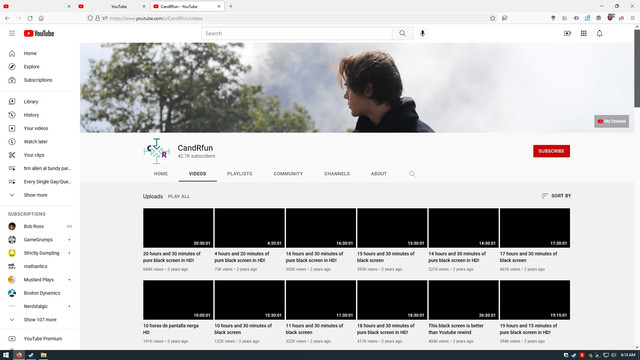Switch to the channel Home tab
640x360 pixels.
pos(161,174)
